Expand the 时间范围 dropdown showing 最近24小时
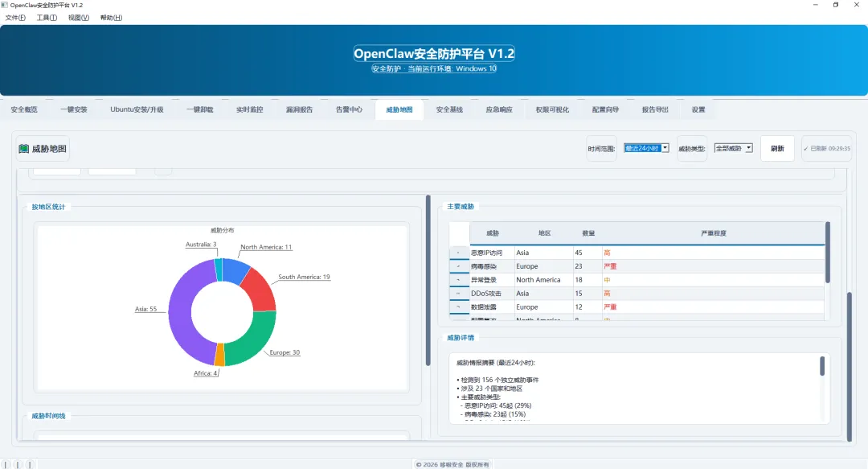The width and height of the screenshot is (868, 469). tap(646, 148)
